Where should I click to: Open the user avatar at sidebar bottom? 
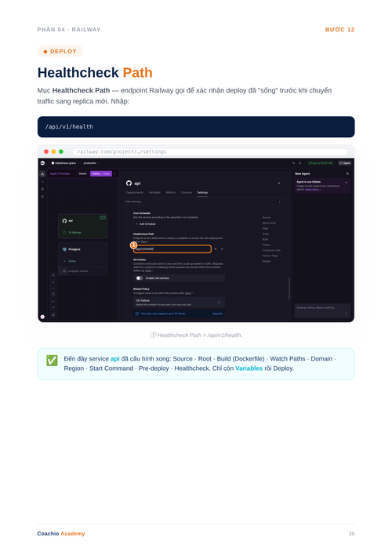click(x=42, y=317)
